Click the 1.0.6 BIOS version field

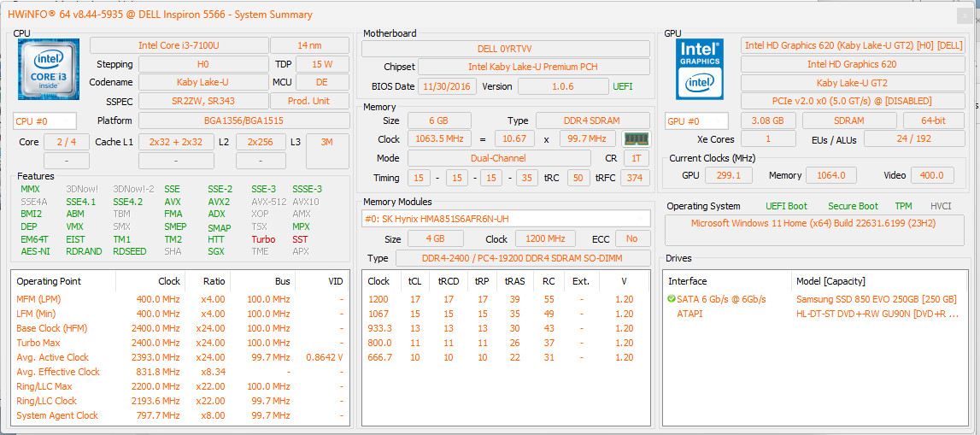[562, 86]
